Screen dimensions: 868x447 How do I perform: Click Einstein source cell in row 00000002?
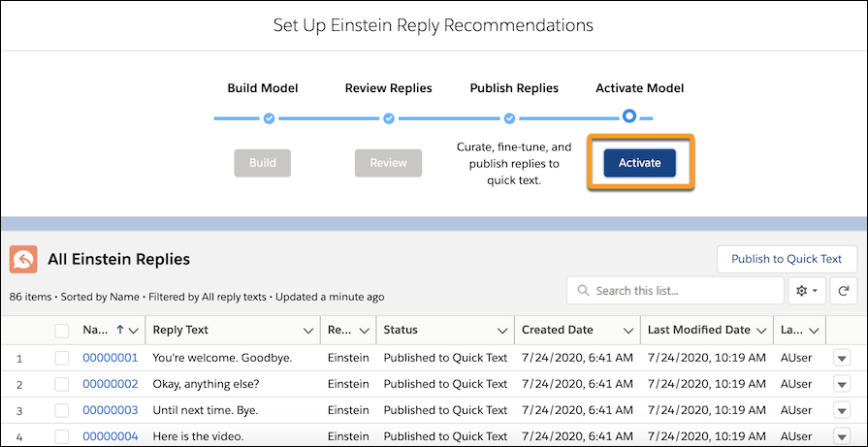pyautogui.click(x=348, y=384)
